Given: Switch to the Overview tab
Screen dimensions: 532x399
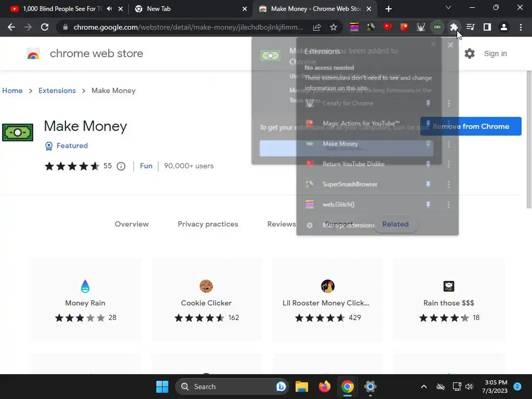Looking at the screenshot, I should pyautogui.click(x=131, y=224).
